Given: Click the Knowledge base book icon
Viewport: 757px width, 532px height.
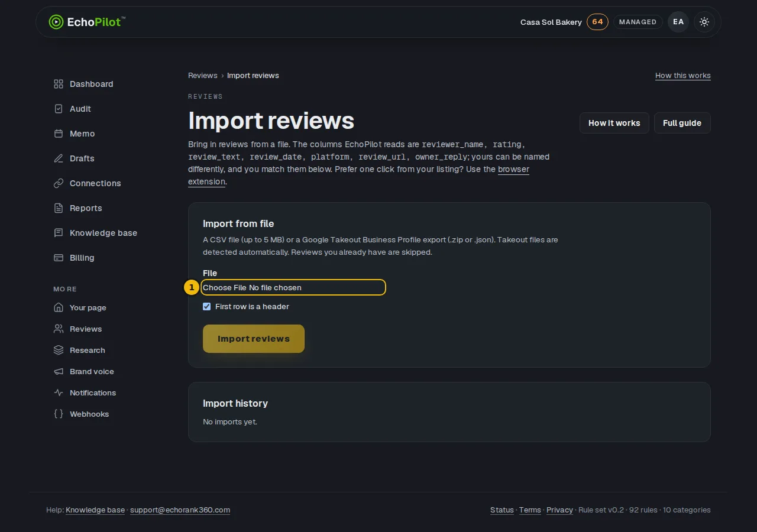Looking at the screenshot, I should click(x=58, y=233).
